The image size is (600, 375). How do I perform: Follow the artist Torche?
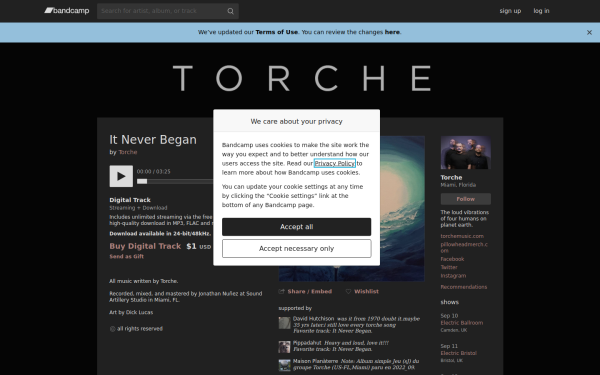click(466, 199)
